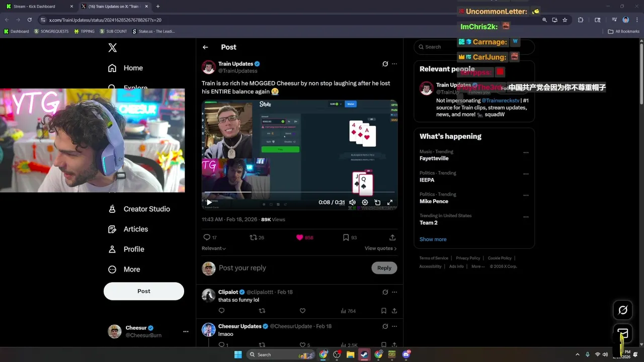Expand the Relevant replies sort dropdown
The height and width of the screenshot is (362, 644).
pyautogui.click(x=214, y=248)
